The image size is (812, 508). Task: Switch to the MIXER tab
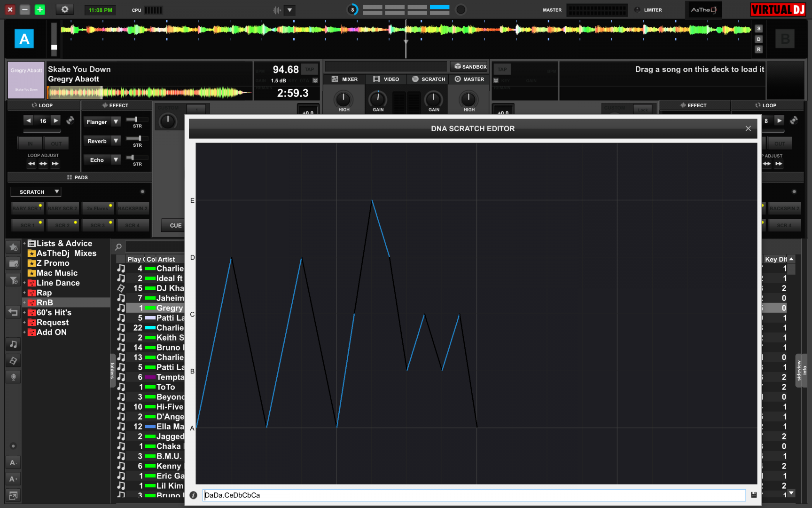tap(344, 79)
